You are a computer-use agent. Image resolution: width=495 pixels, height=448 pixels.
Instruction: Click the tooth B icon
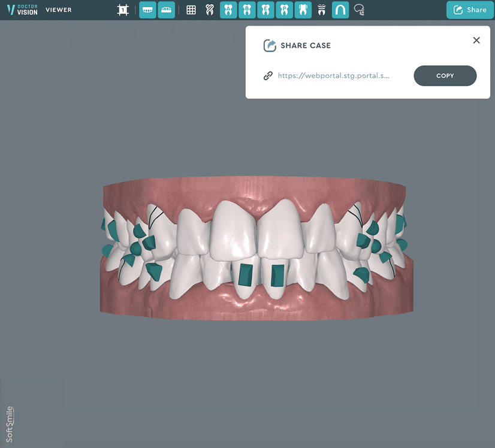pos(247,10)
